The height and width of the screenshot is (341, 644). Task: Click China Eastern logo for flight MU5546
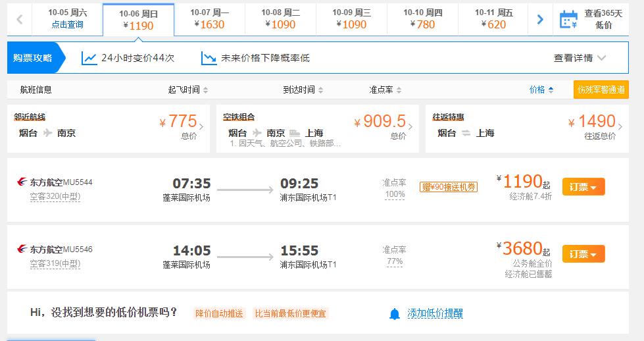22,249
